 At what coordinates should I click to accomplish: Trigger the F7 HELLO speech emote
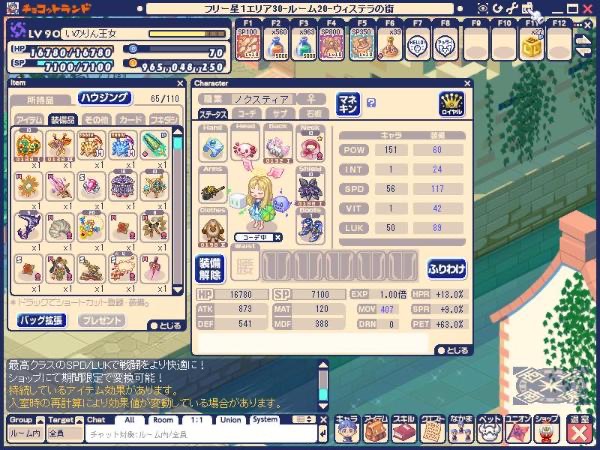[417, 44]
